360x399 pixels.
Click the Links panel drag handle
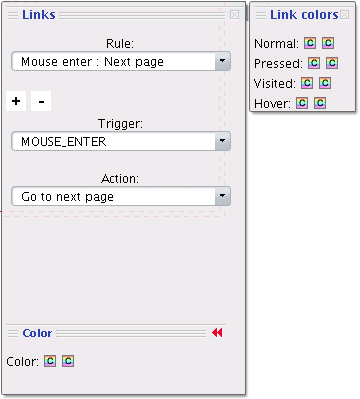[13, 15]
